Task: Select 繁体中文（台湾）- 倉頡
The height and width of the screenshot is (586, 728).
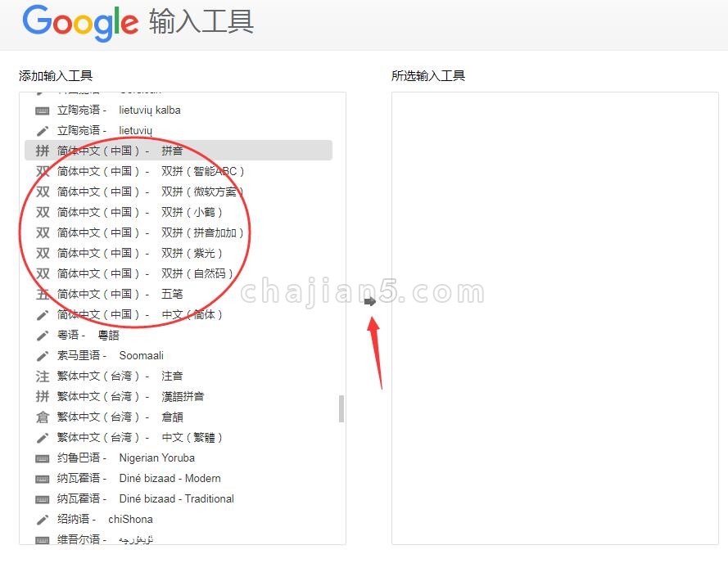Action: pos(179,417)
